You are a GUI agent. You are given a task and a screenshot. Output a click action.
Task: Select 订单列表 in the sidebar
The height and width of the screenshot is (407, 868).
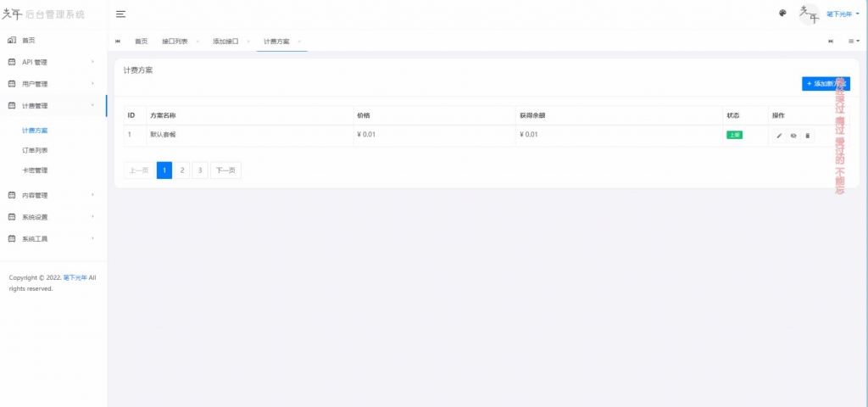(x=35, y=150)
